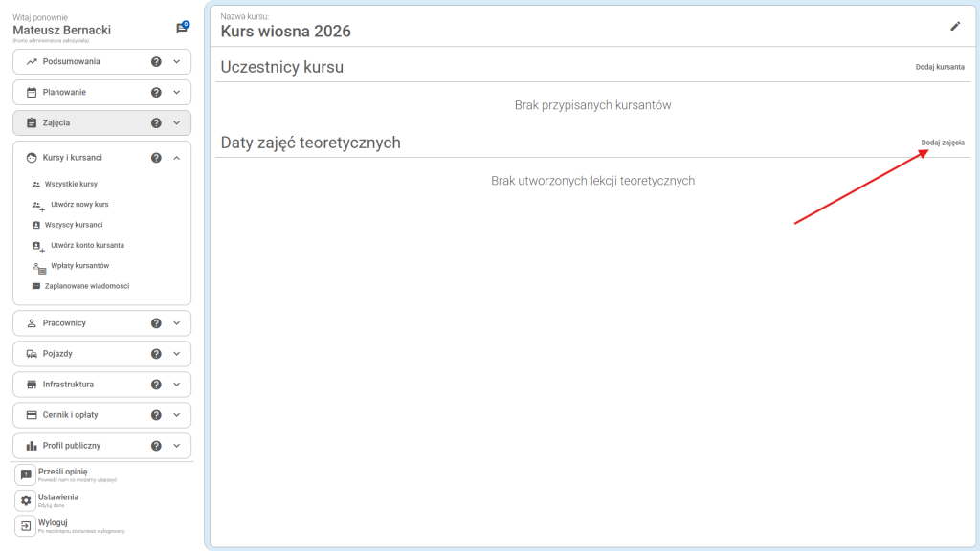This screenshot has width=980, height=551.
Task: Expand the Infrastruktura section
Action: pos(176,385)
